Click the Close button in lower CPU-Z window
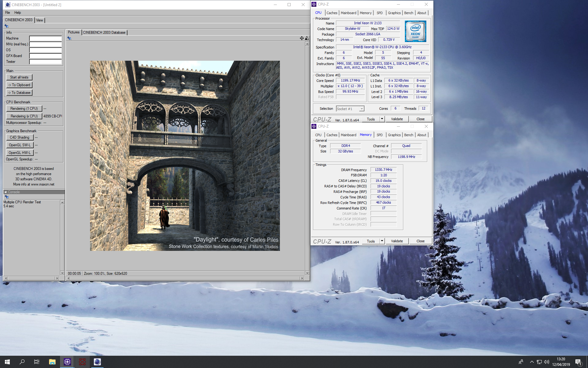Image resolution: width=588 pixels, height=368 pixels. (420, 241)
